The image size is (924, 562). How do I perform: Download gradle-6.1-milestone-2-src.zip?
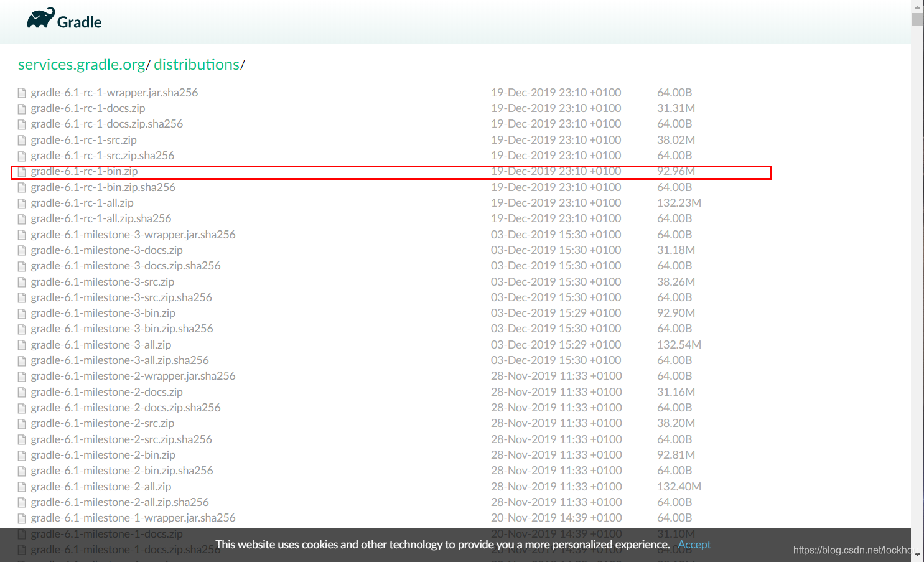click(x=103, y=423)
